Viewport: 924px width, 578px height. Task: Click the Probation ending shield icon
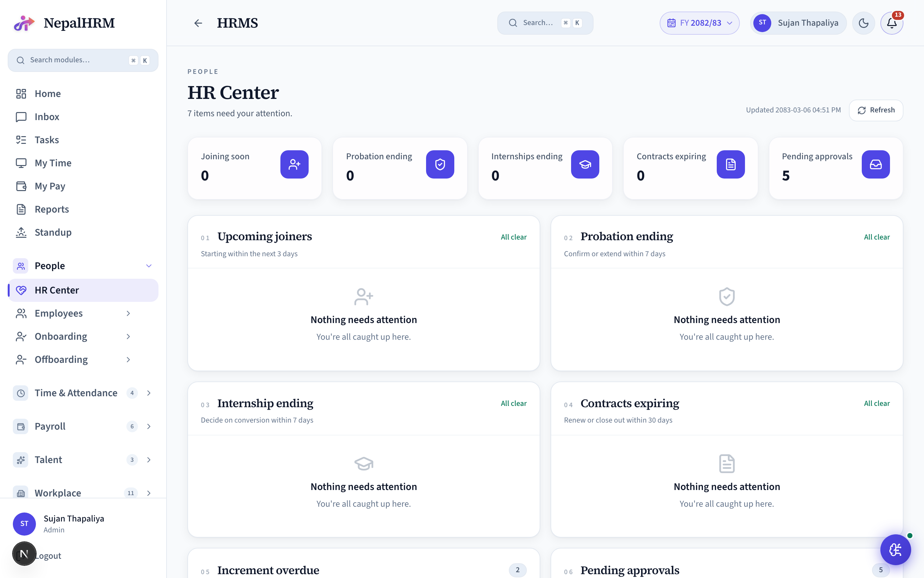[x=440, y=164]
